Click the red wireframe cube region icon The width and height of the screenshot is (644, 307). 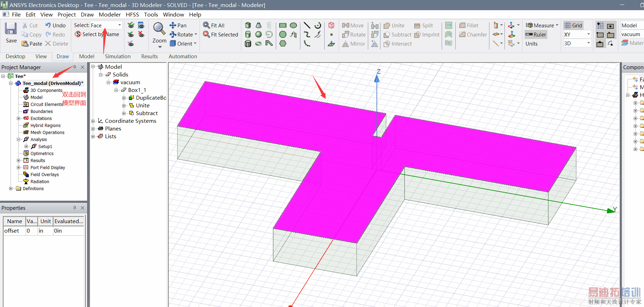tap(331, 25)
